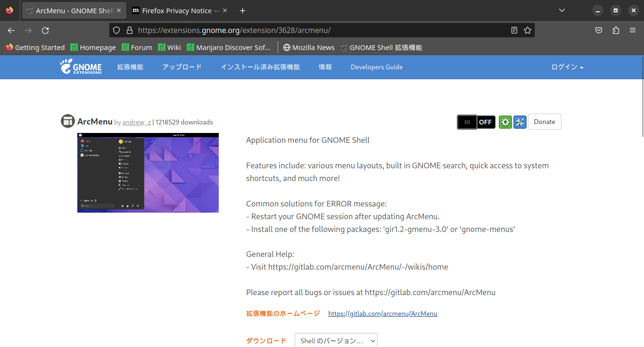This screenshot has width=644, height=347.
Task: Toggle the ArcMenu extension ON/OFF switch
Action: pos(476,122)
